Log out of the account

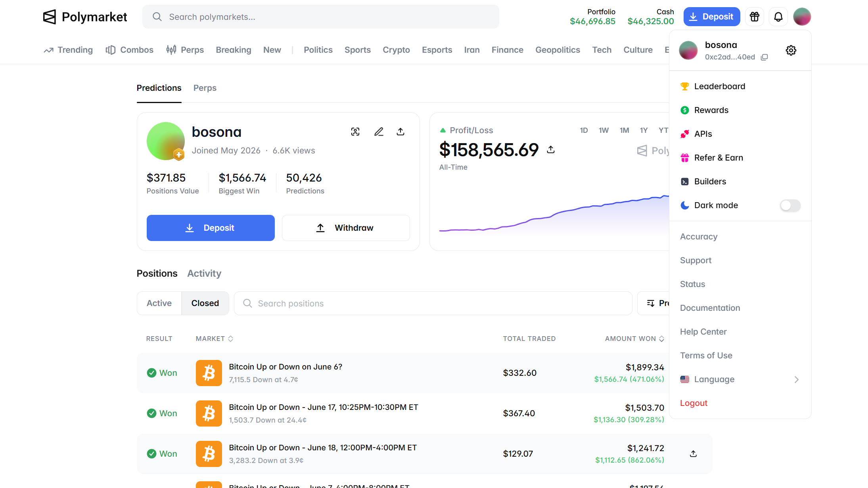(694, 403)
